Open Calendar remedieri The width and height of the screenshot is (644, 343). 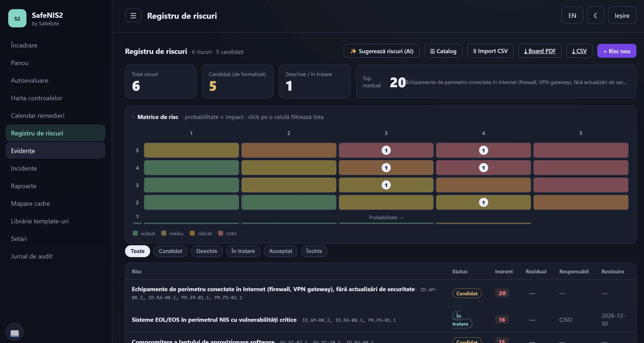pos(55,116)
